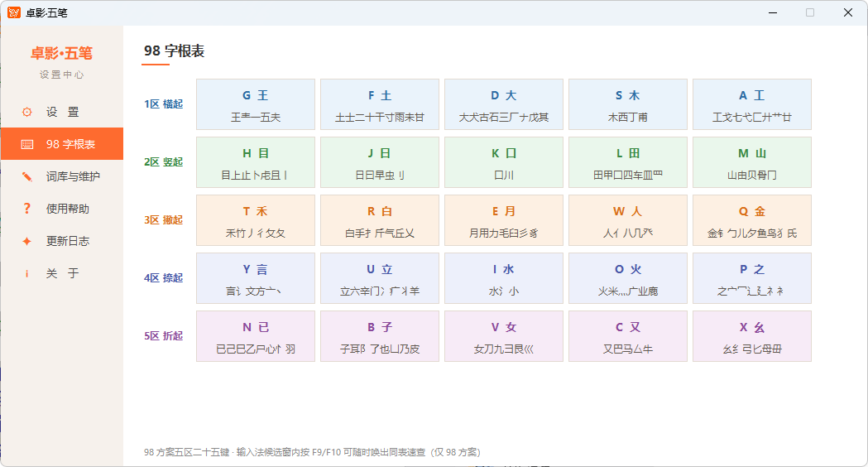Select the S 木 key card

pyautogui.click(x=628, y=104)
